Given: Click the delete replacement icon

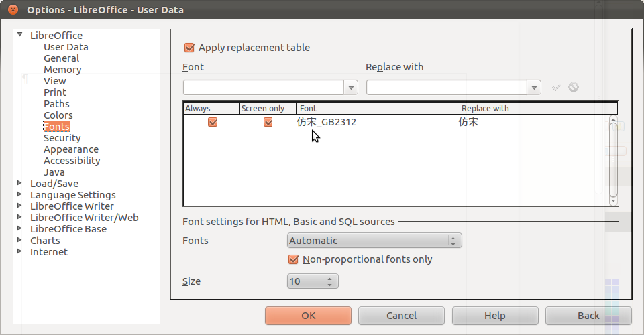Looking at the screenshot, I should [574, 87].
